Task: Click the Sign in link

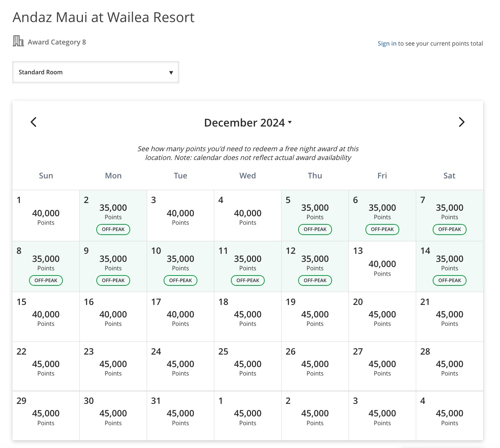Action: pyautogui.click(x=386, y=43)
